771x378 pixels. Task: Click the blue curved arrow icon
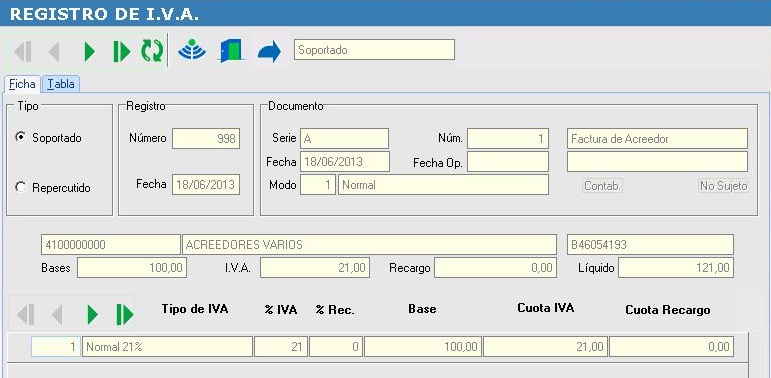coord(269,51)
